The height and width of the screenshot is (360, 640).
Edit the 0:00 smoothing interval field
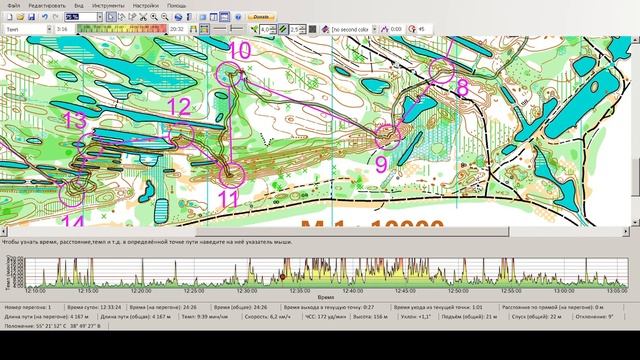(397, 29)
